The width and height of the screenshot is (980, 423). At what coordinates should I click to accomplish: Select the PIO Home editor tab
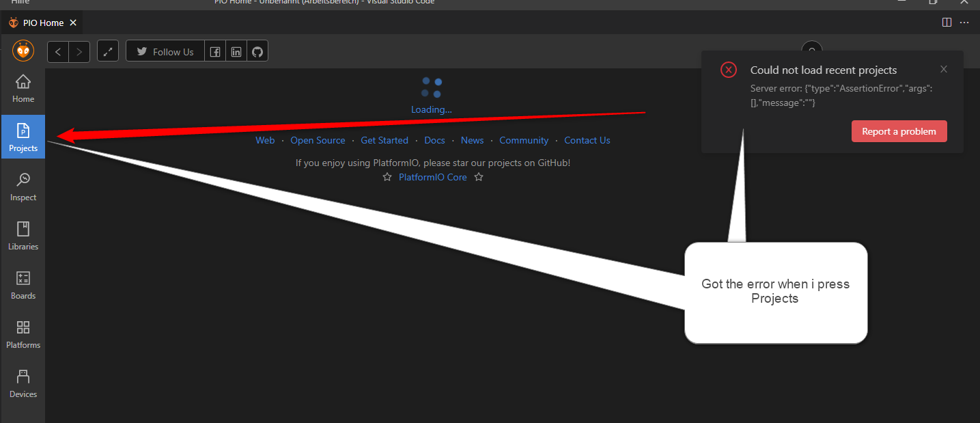(42, 23)
